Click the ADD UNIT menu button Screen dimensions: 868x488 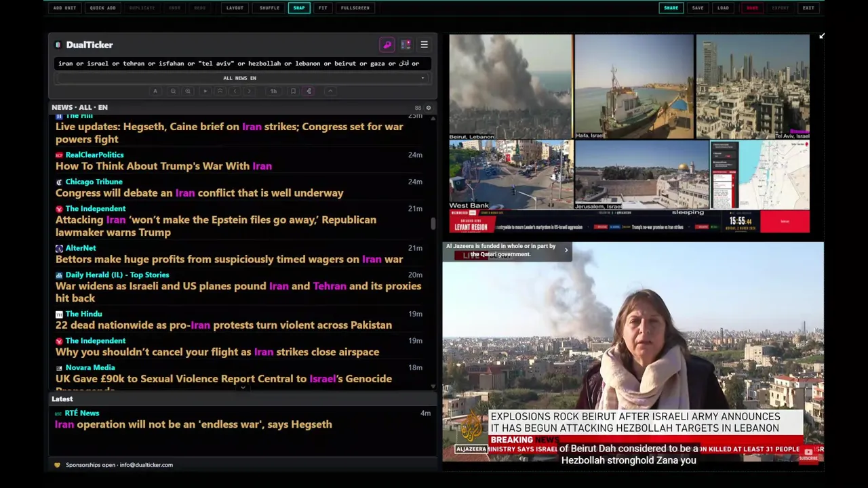pyautogui.click(x=64, y=8)
